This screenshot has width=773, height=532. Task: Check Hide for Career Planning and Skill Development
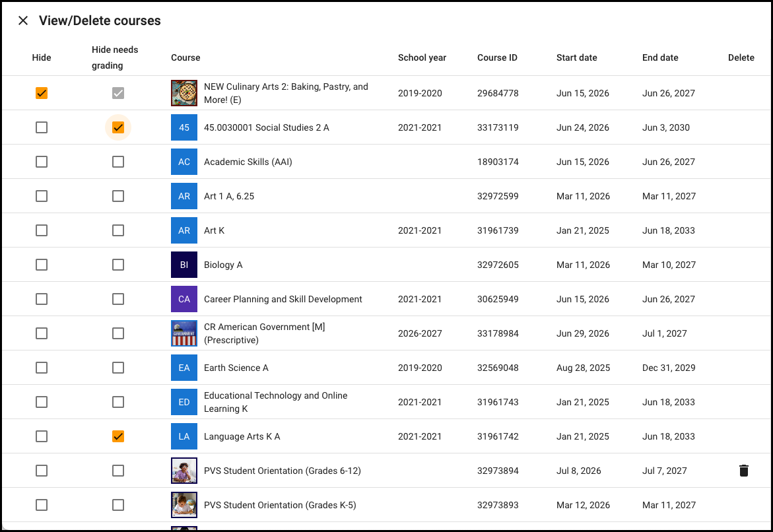click(42, 299)
